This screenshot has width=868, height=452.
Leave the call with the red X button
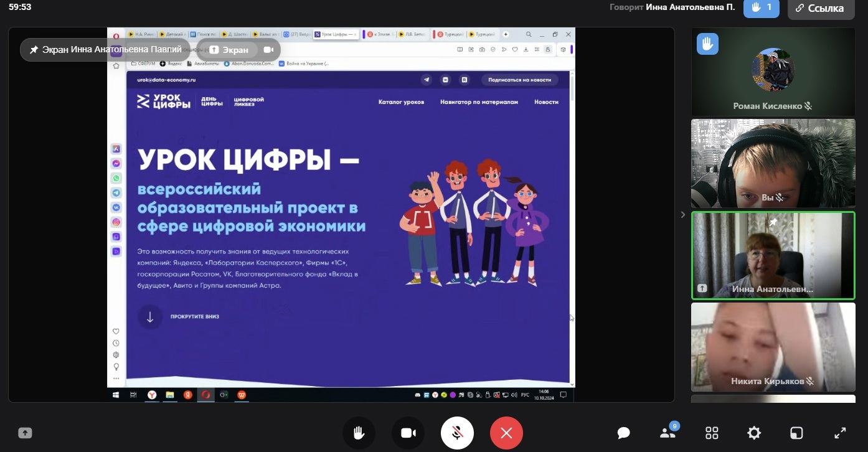point(506,433)
